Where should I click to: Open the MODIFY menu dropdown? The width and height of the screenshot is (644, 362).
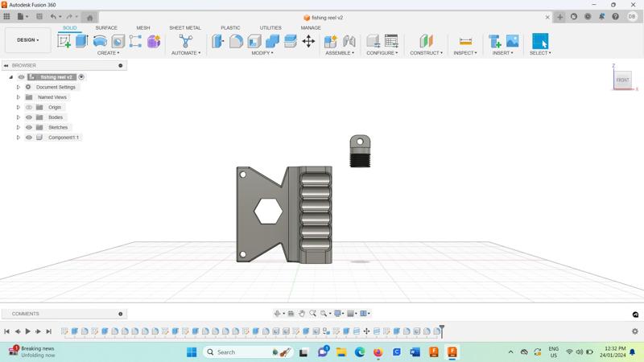click(x=262, y=53)
